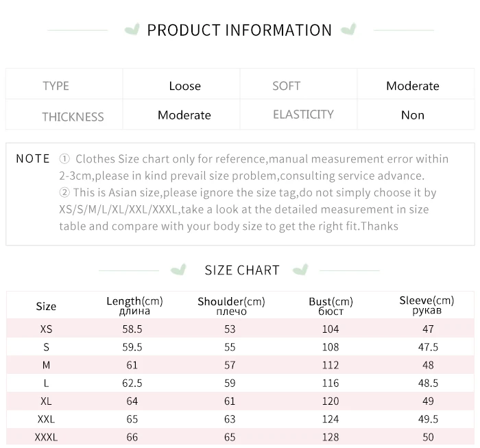The width and height of the screenshot is (480, 448).
Task: Select the bust value 112 for size M
Action: [x=331, y=365]
